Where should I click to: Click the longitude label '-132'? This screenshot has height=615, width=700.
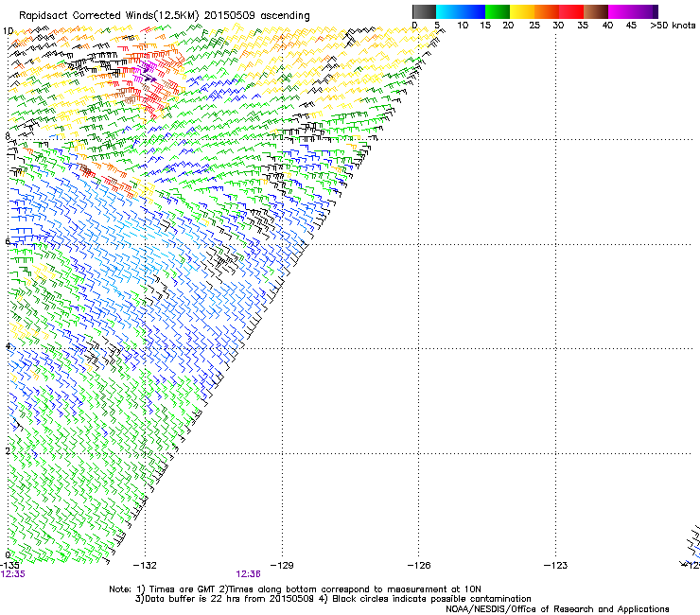[x=145, y=566]
